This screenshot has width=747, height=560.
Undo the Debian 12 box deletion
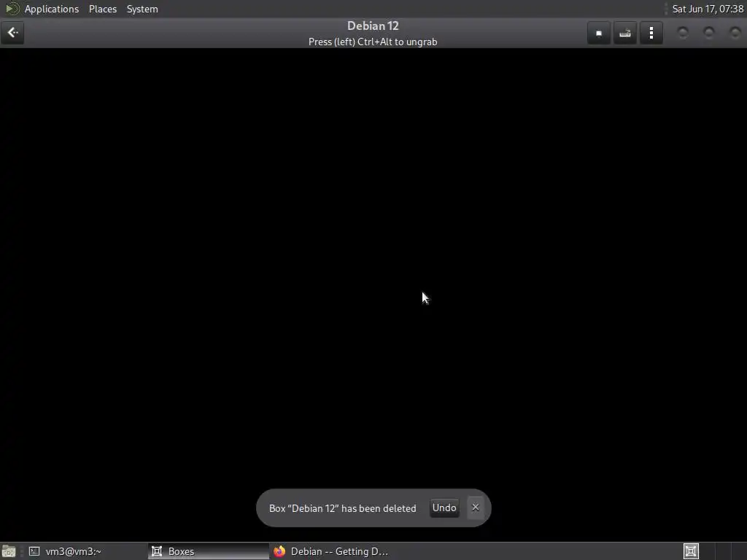(x=444, y=507)
